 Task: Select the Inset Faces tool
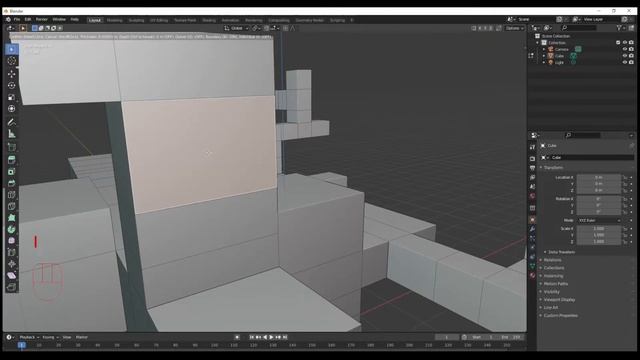point(11,172)
